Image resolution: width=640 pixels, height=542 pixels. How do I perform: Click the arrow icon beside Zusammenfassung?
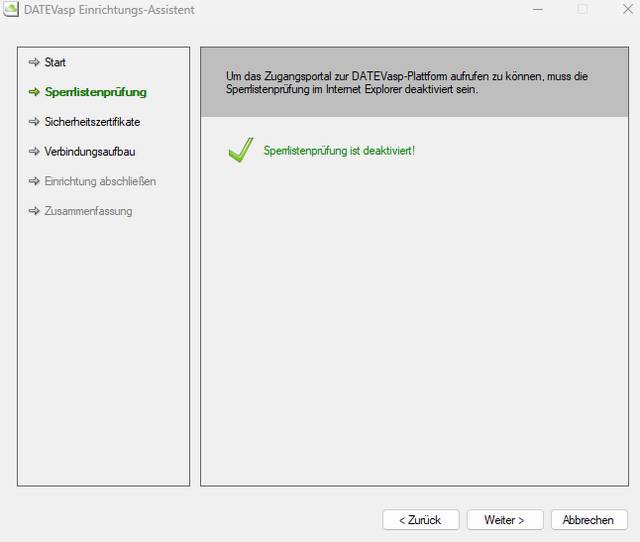pyautogui.click(x=34, y=211)
